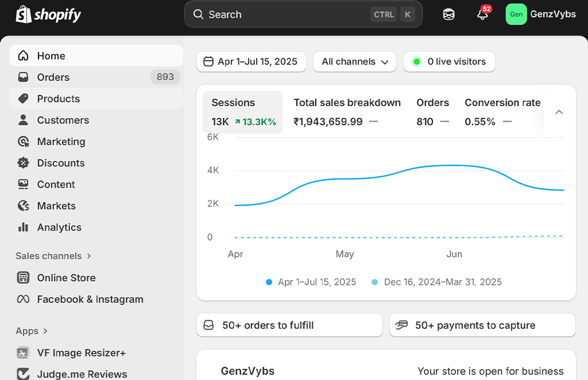This screenshot has width=588, height=380.
Task: Open the Products menu item
Action: click(x=58, y=99)
